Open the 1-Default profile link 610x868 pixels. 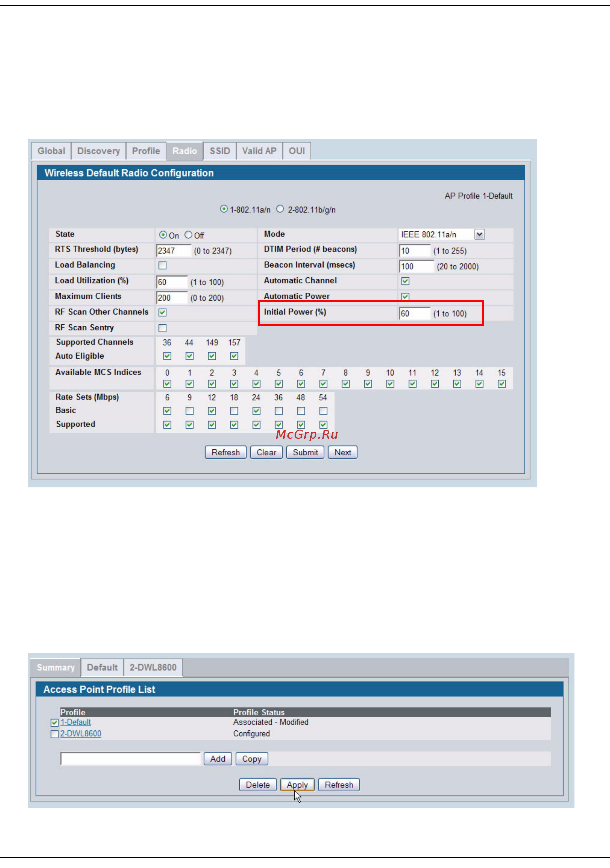click(x=76, y=723)
